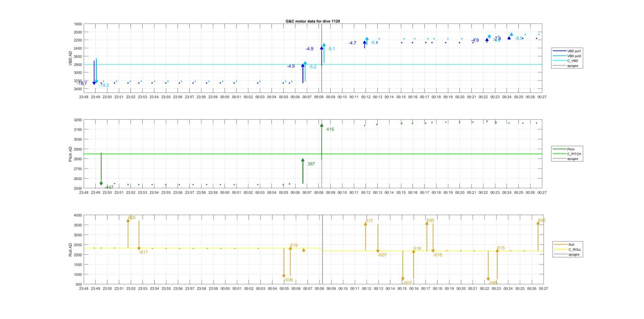Screen dimensions: 644x319
Task: Click the '-4.7' VBD data label
Action: 352,43
